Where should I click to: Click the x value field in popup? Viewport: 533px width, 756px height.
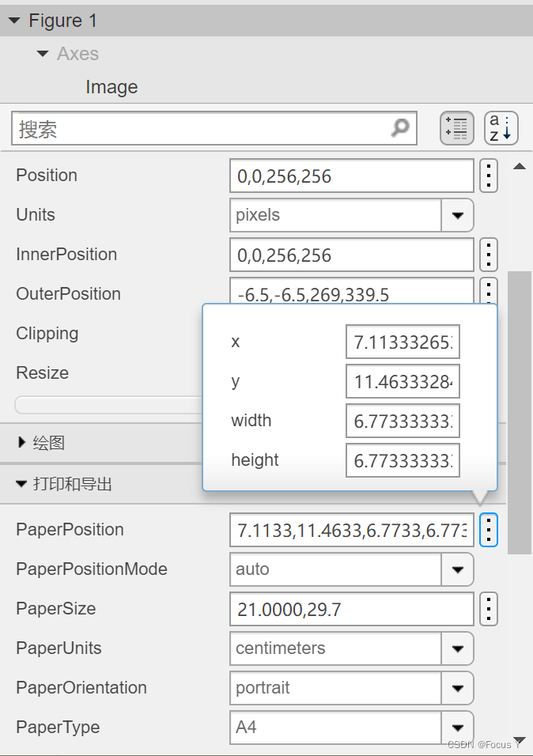(x=403, y=342)
